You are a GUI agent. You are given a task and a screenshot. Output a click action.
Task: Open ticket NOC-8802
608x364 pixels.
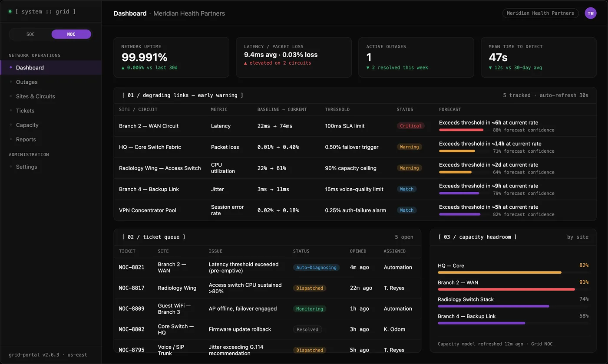267,329
